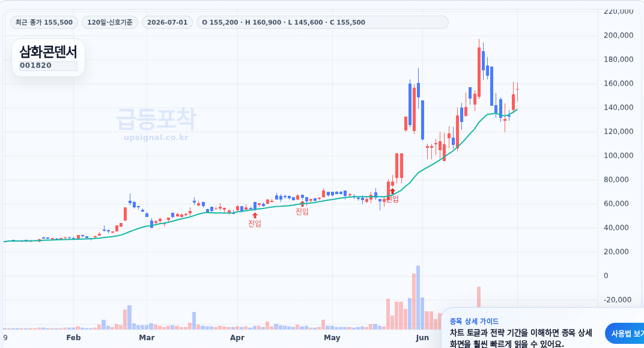The image size is (644, 348).
Task: Click the 삼화콘덴서 stock name card
Action: [49, 58]
